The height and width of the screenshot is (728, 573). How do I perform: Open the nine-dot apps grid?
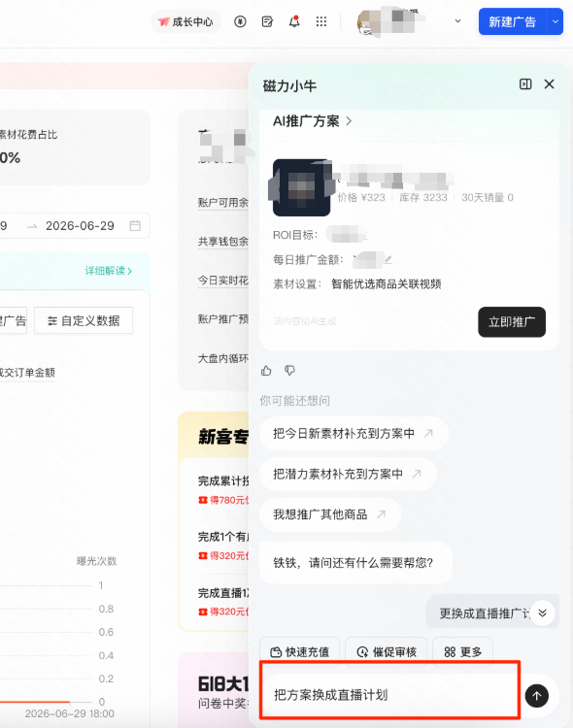tap(321, 21)
